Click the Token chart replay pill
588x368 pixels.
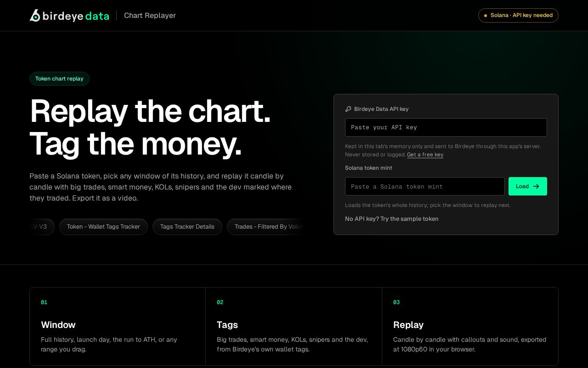point(59,79)
